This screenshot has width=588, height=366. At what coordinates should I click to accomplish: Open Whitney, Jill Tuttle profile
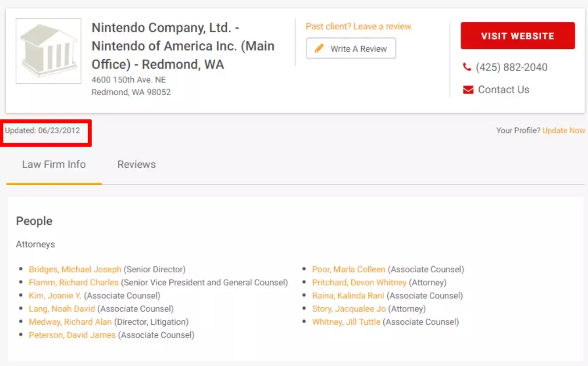point(346,322)
